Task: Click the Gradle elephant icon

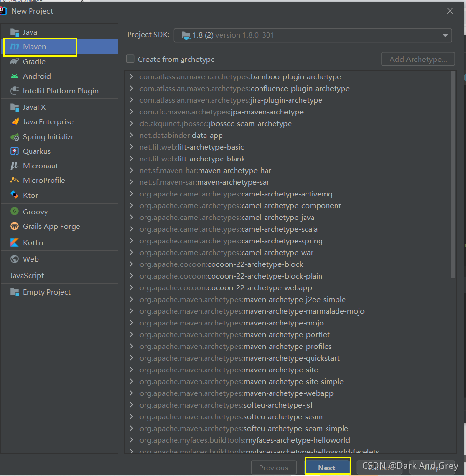Action: [15, 61]
